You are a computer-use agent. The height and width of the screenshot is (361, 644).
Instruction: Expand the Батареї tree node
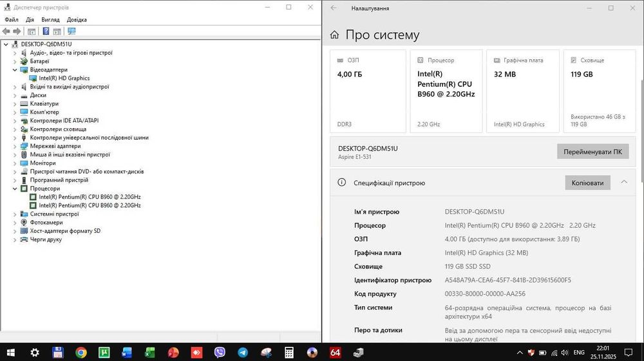coord(15,62)
